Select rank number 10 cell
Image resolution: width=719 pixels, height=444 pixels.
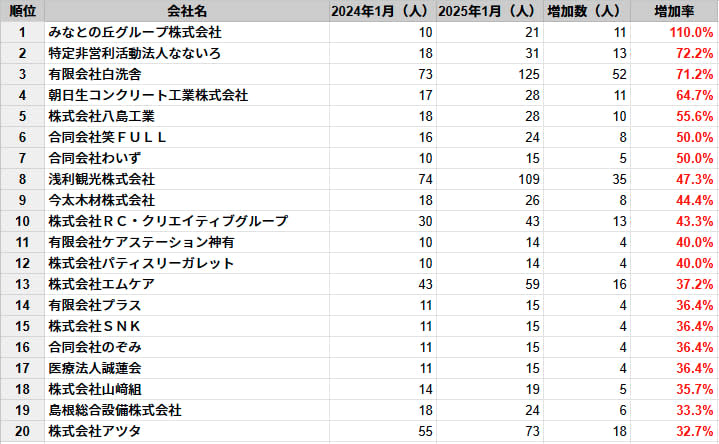click(x=22, y=221)
